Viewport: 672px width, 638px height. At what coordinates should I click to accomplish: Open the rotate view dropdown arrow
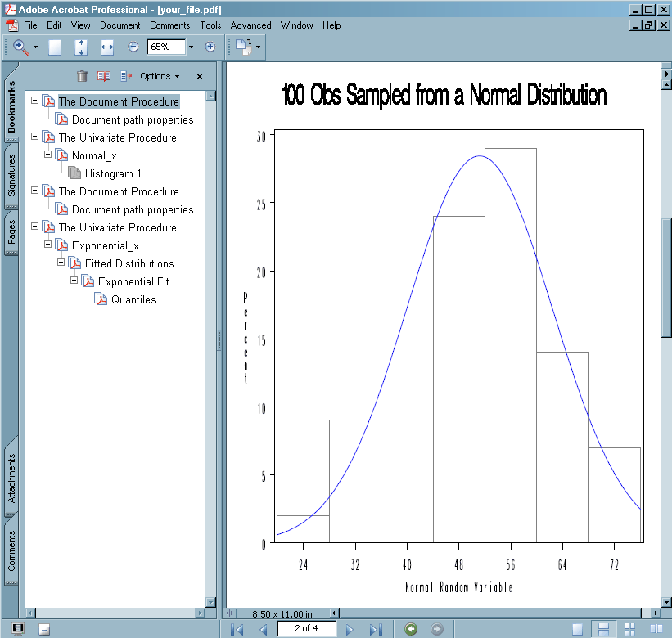point(258,47)
